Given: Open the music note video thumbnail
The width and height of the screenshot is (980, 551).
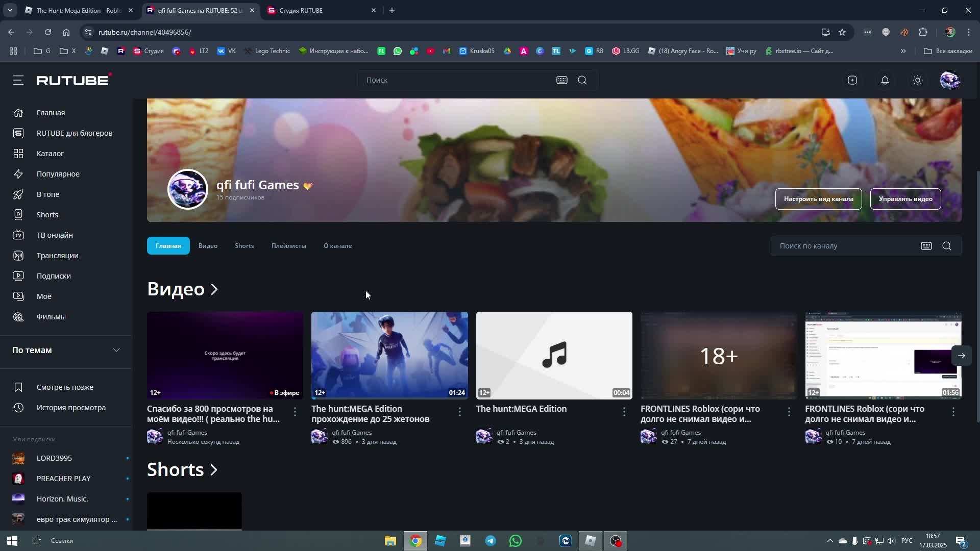Looking at the screenshot, I should [554, 356].
